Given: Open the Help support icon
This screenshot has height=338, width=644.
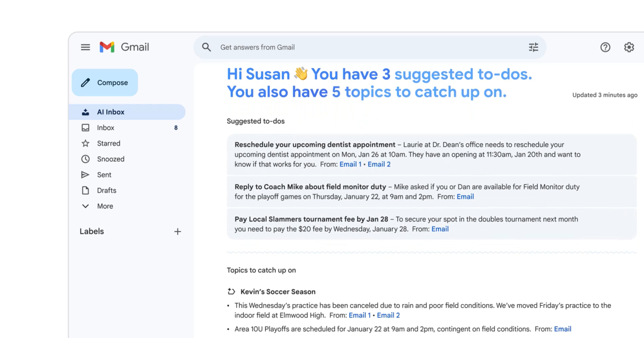Looking at the screenshot, I should [x=605, y=47].
